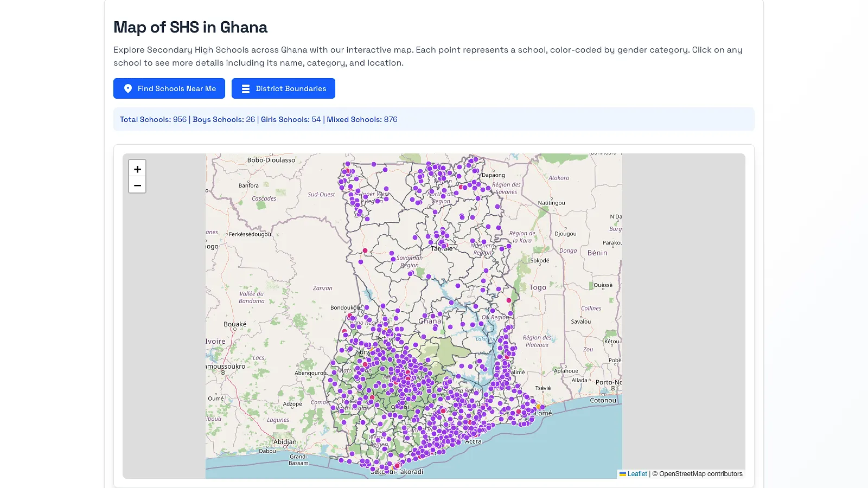868x488 pixels.
Task: Toggle District Boundaries button
Action: pyautogui.click(x=283, y=88)
